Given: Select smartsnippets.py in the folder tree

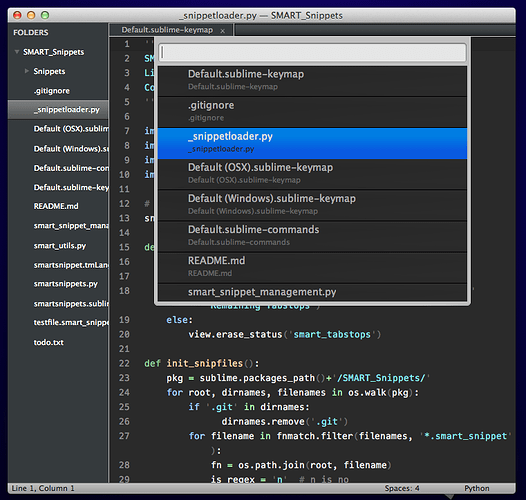Looking at the screenshot, I should (65, 284).
